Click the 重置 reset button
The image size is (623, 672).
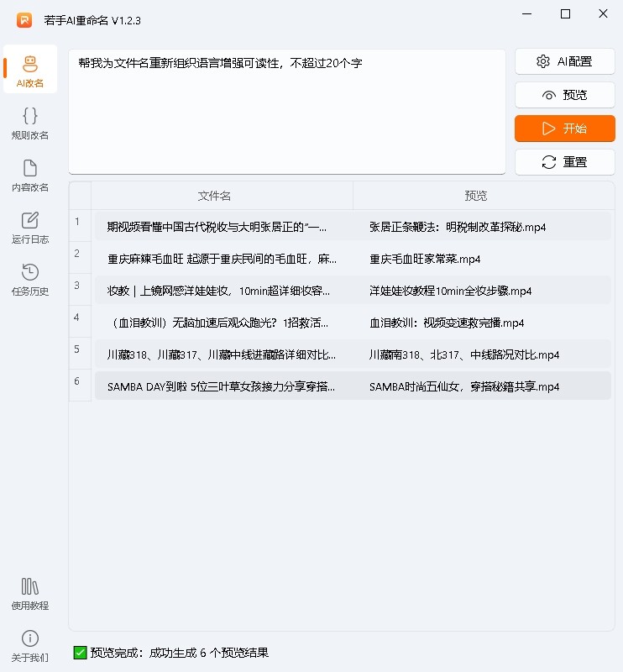click(x=565, y=162)
